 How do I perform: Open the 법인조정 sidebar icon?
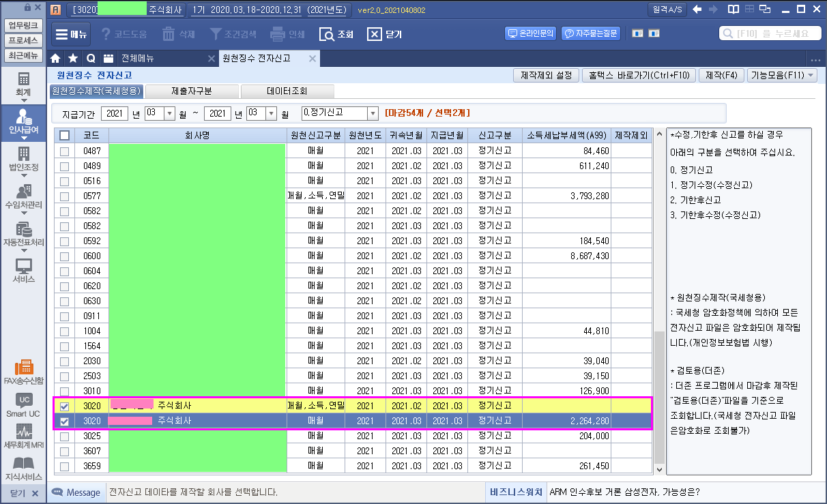[24, 158]
